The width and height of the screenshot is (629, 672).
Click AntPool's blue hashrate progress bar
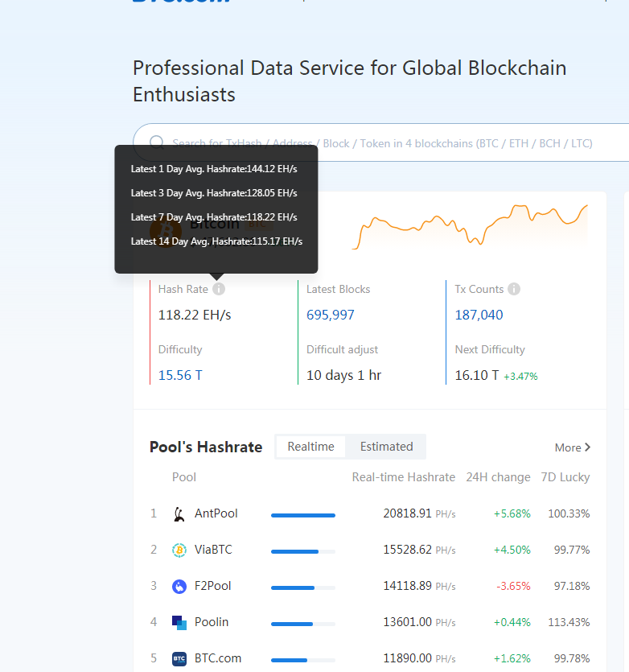[x=302, y=515]
